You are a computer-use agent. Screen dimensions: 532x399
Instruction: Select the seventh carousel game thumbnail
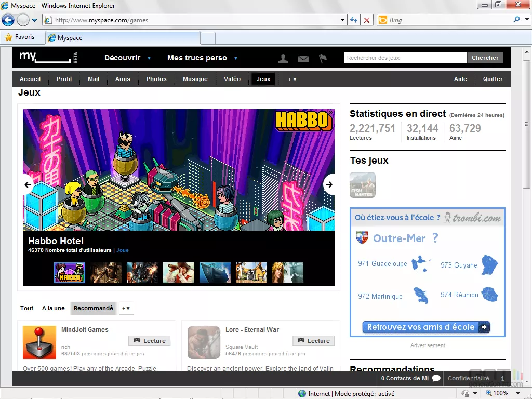(287, 272)
